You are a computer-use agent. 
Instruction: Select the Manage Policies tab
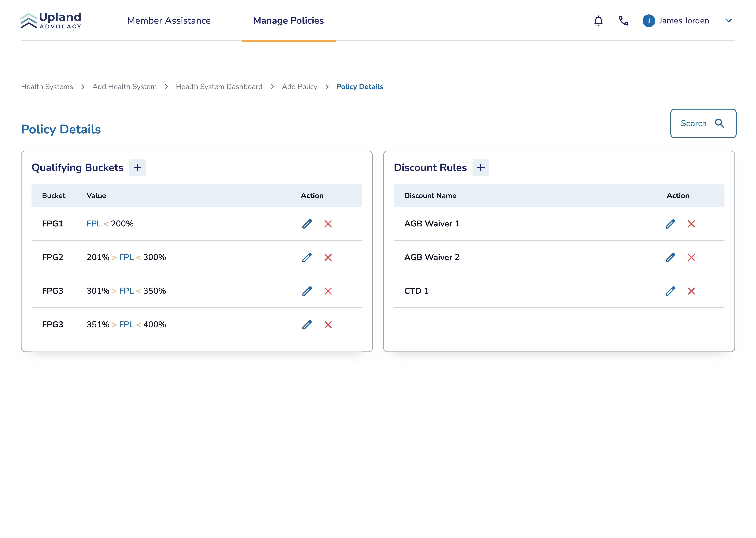click(288, 20)
